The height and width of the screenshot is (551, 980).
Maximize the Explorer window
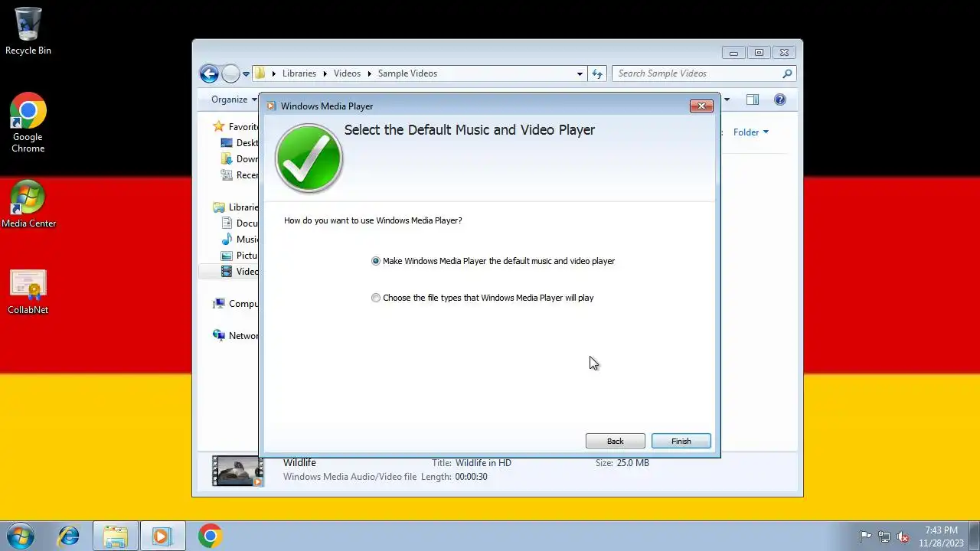(759, 53)
